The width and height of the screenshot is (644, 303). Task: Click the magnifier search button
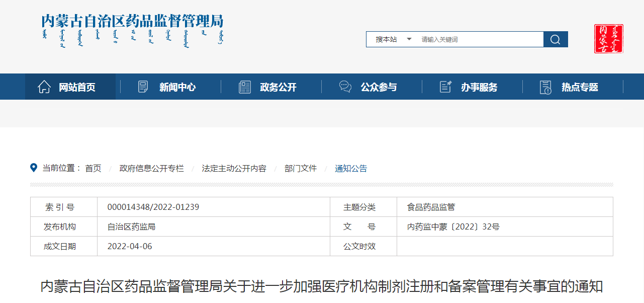556,39
